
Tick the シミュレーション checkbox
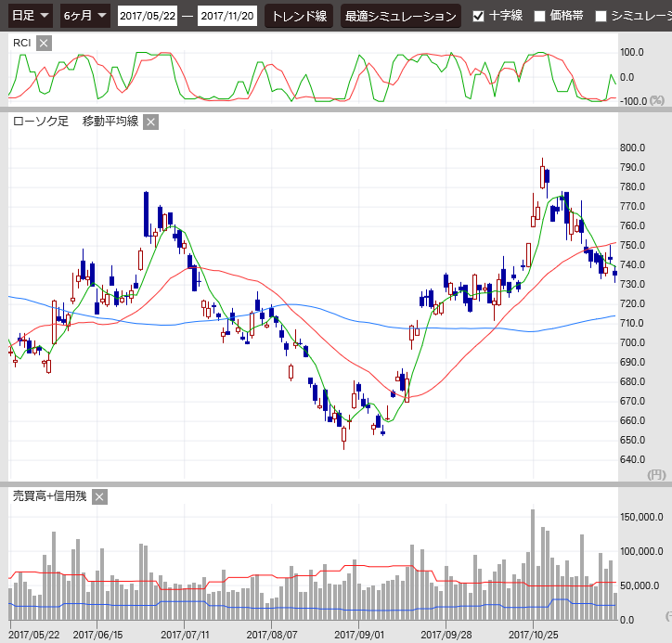click(601, 16)
